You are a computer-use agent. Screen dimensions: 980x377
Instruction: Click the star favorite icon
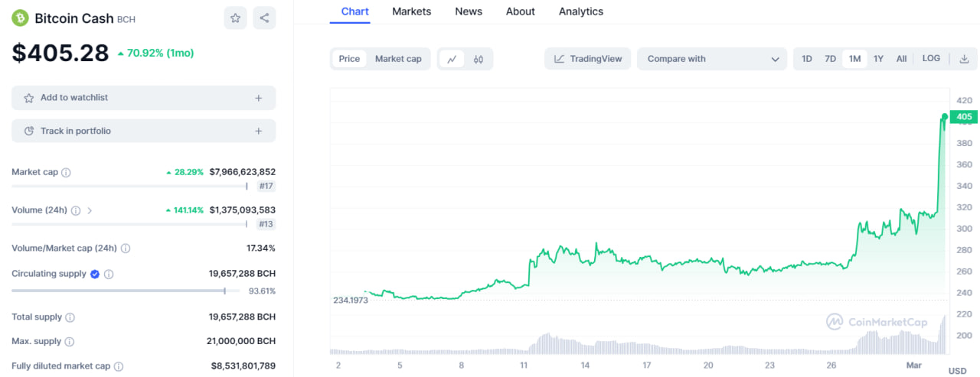tap(235, 18)
